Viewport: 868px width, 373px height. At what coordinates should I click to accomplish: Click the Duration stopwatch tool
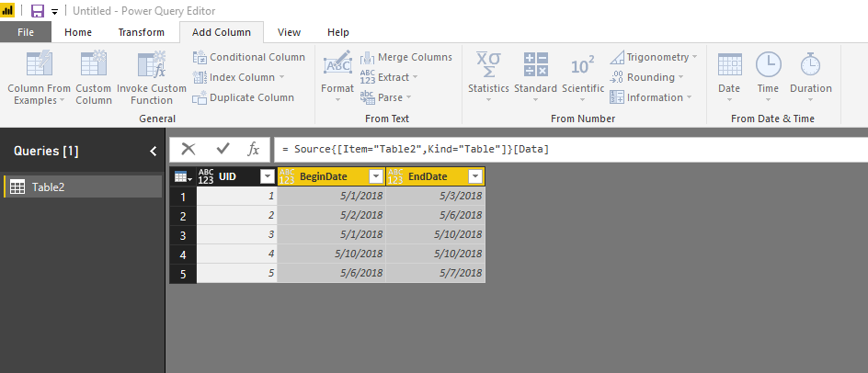point(810,76)
